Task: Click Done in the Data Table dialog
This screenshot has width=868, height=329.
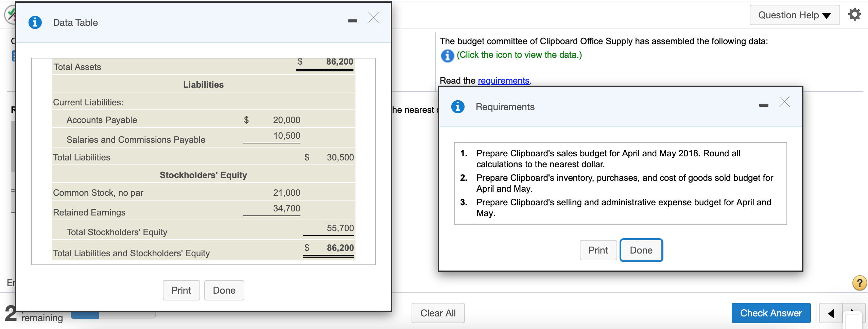Action: click(224, 290)
